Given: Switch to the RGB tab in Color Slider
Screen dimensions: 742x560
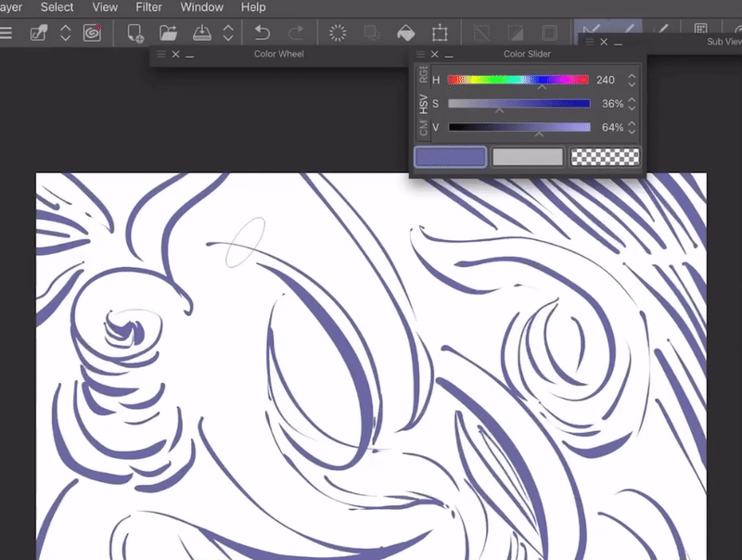Looking at the screenshot, I should click(x=423, y=75).
